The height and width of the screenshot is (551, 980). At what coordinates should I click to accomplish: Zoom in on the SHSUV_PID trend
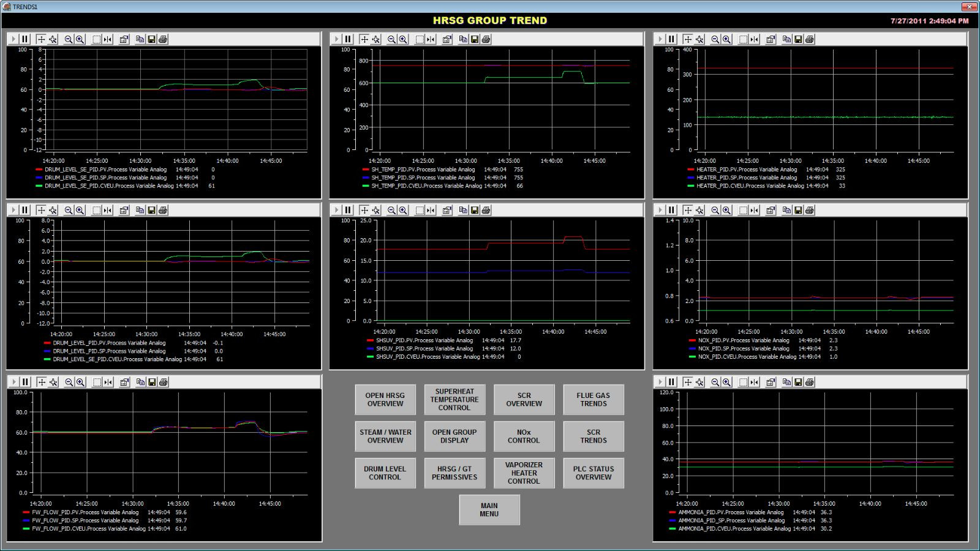tap(403, 210)
